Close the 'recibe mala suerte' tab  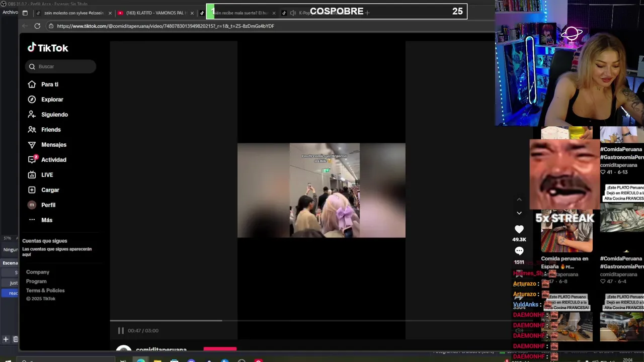(x=274, y=13)
